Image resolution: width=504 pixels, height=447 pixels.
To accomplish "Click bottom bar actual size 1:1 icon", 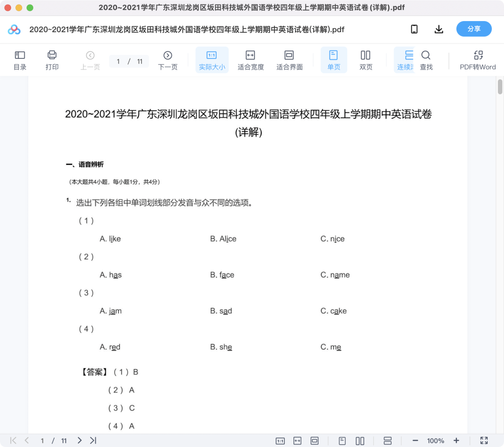I will tap(280, 441).
